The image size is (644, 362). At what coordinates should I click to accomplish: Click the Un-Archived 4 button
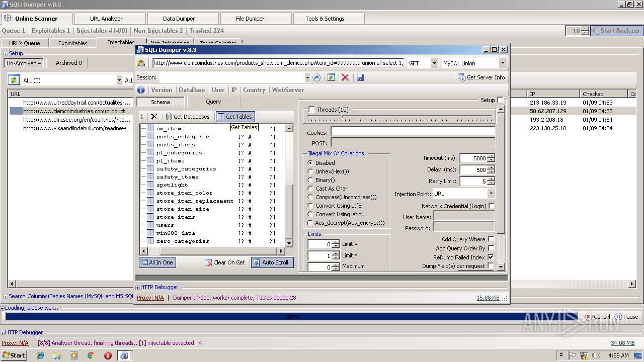click(24, 63)
